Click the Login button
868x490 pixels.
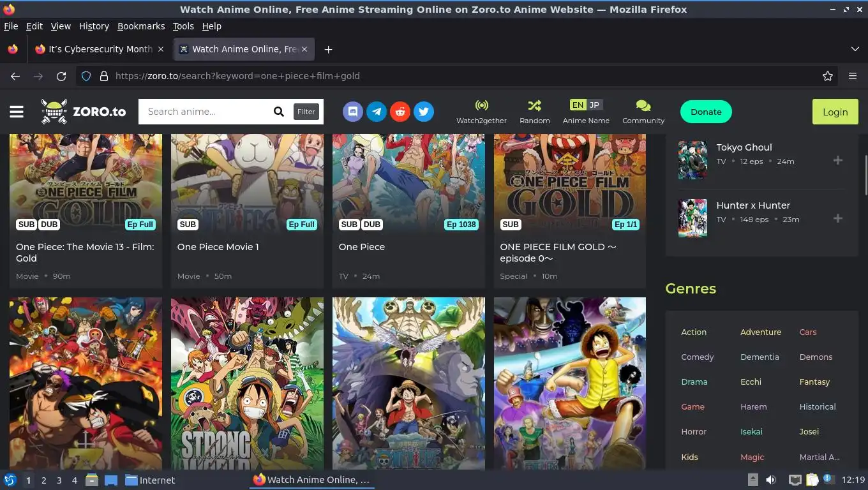835,112
